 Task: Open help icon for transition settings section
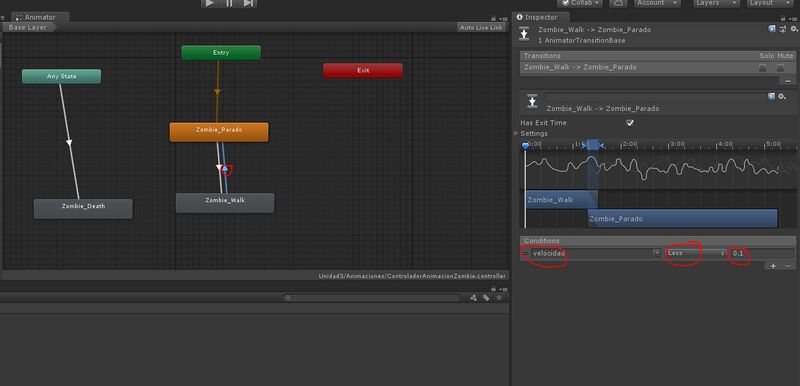[771, 96]
